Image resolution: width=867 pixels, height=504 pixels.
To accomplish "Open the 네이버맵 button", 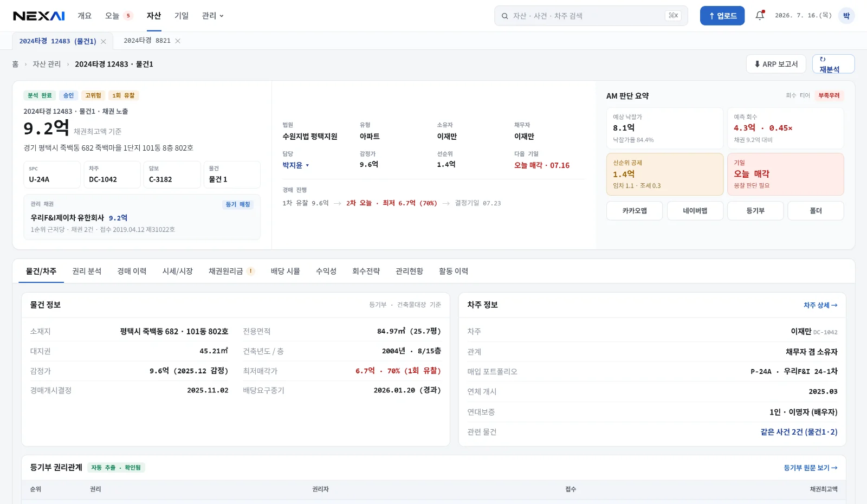I will tap(695, 211).
